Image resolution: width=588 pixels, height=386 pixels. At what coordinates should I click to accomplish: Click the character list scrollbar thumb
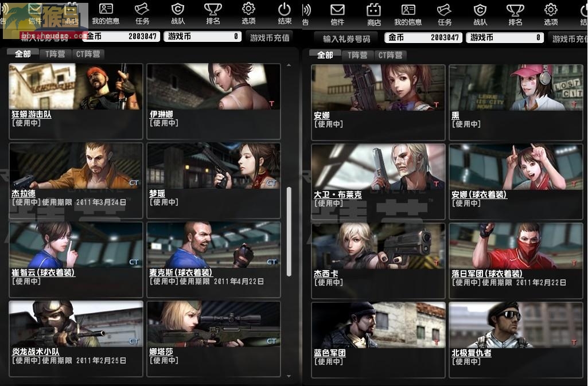289,232
